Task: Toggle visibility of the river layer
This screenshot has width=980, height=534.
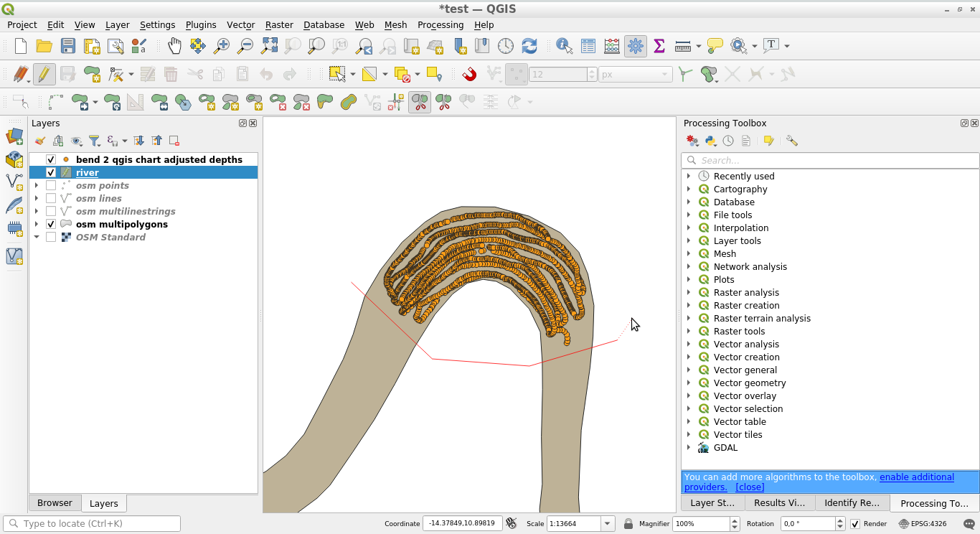Action: [51, 172]
